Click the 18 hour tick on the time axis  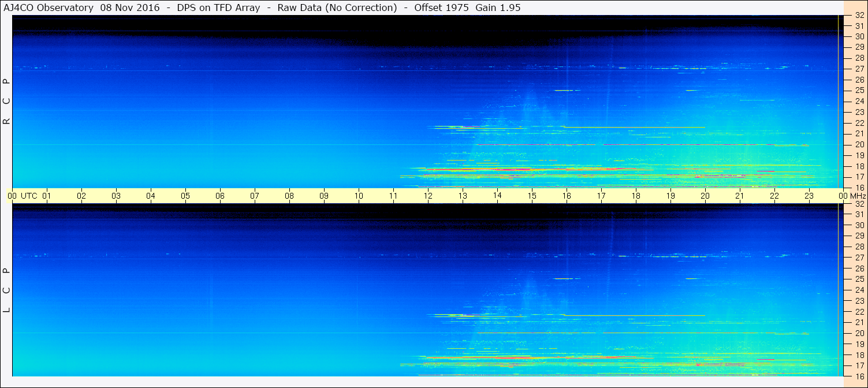[636, 196]
